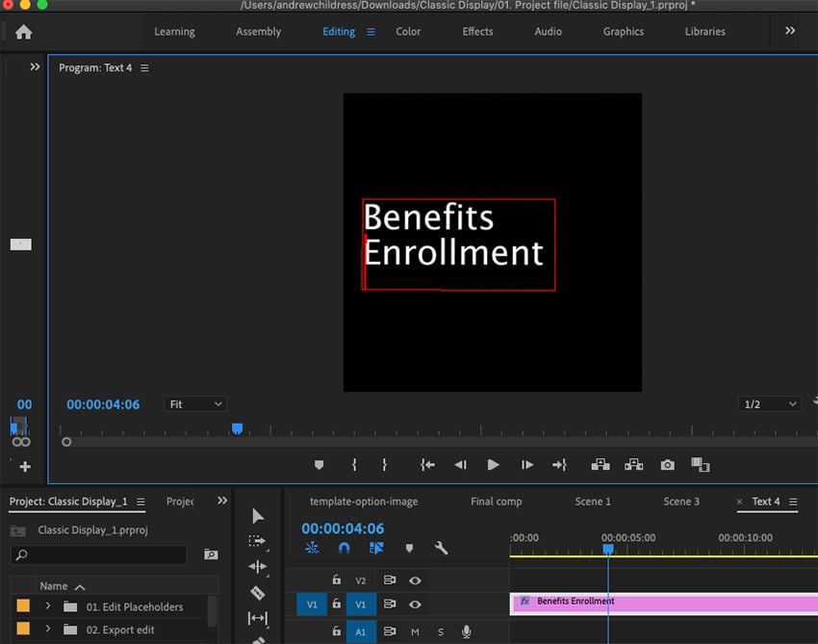Screen dimensions: 818x644
Task: Toggle the V2 track output eye
Action: click(x=417, y=580)
